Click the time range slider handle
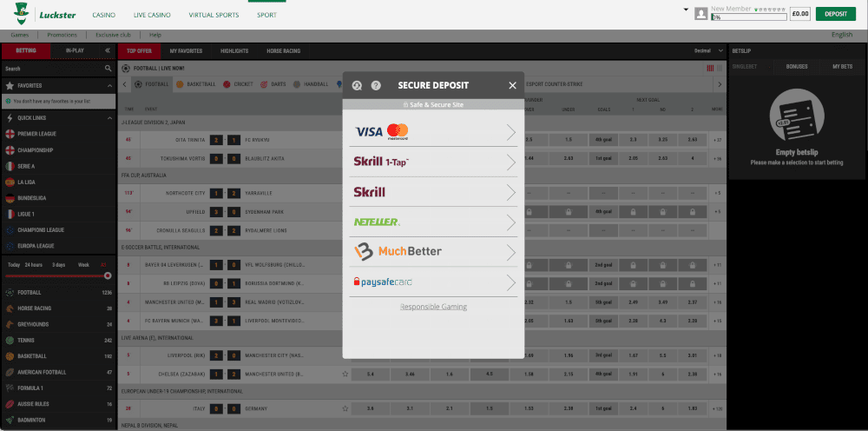 click(x=108, y=275)
